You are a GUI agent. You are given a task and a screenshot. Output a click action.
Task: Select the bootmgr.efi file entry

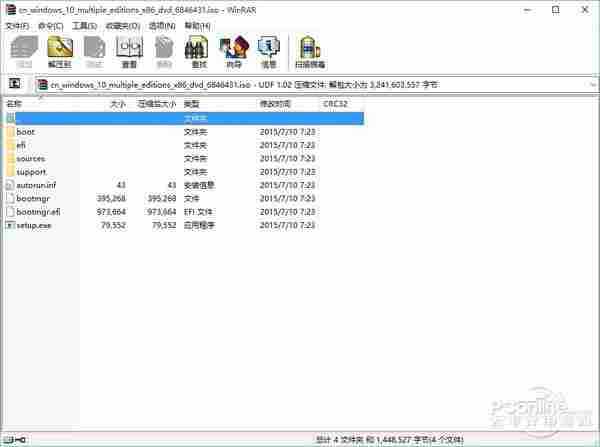click(x=38, y=212)
